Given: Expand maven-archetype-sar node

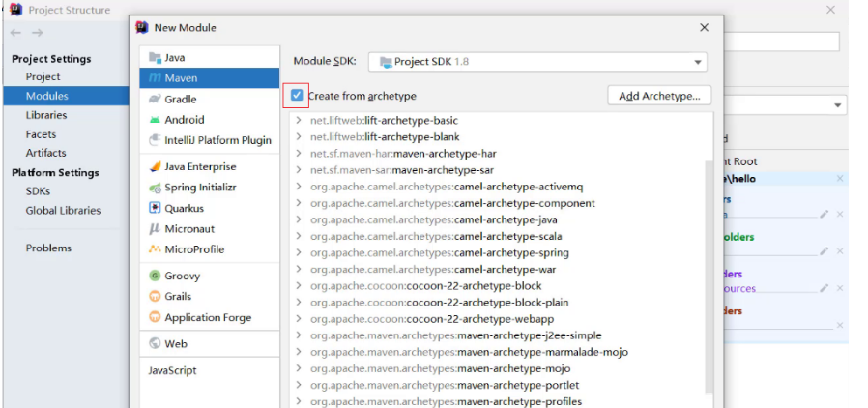Looking at the screenshot, I should click(299, 170).
